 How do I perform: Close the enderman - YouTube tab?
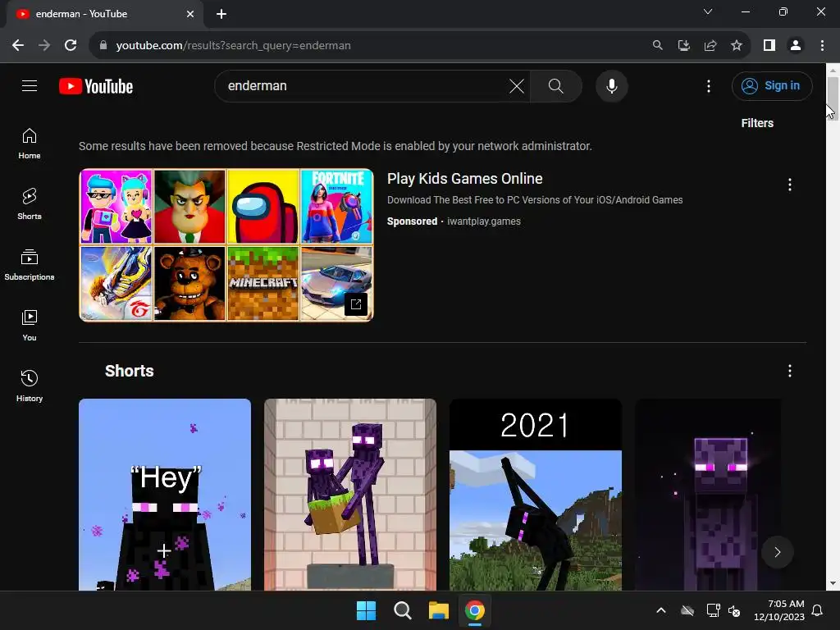[189, 14]
